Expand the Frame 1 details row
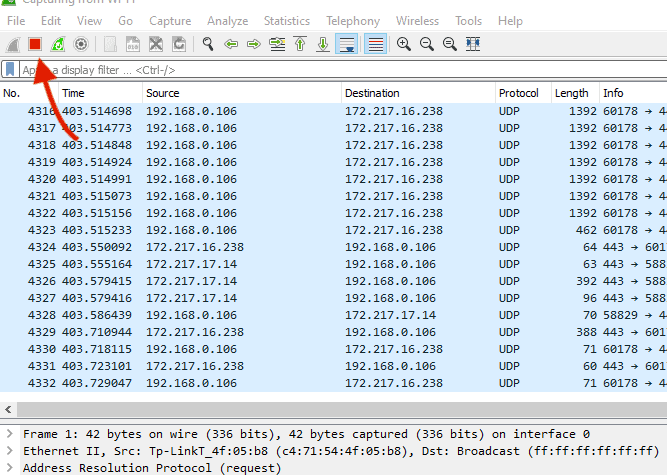Screen dimensions: 667x475 point(9,434)
